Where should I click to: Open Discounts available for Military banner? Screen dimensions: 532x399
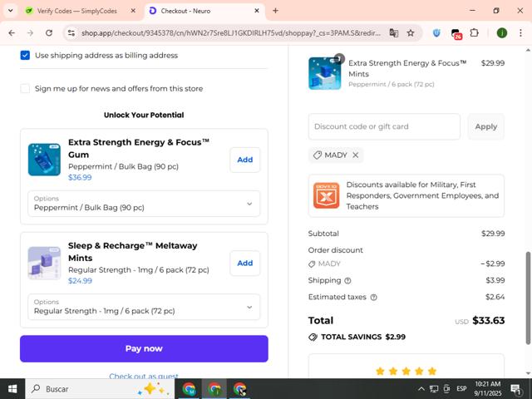click(406, 196)
